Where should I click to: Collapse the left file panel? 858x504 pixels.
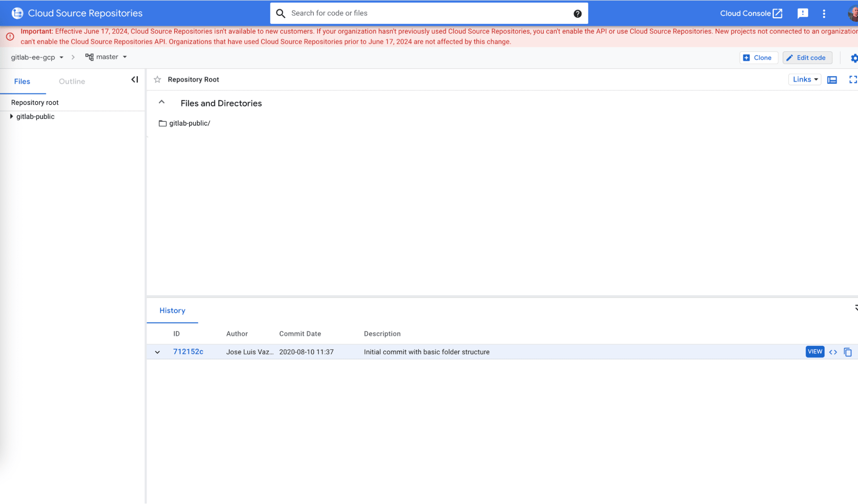(x=135, y=79)
